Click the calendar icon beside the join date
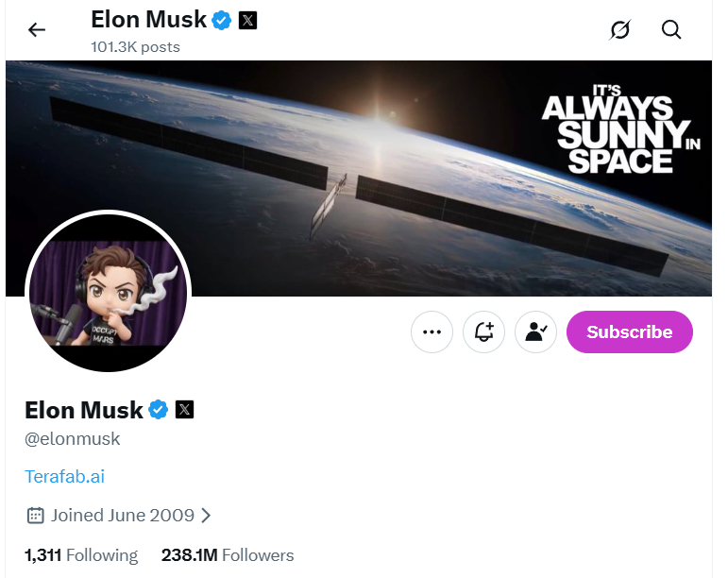Screen dimensions: 728x578 point(36,516)
